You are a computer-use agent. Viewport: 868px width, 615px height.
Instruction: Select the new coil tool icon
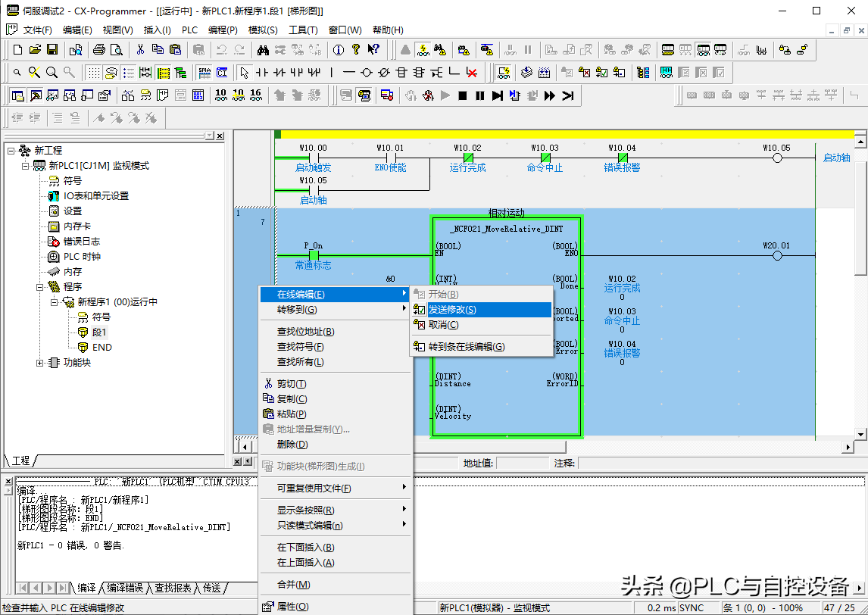click(x=367, y=73)
